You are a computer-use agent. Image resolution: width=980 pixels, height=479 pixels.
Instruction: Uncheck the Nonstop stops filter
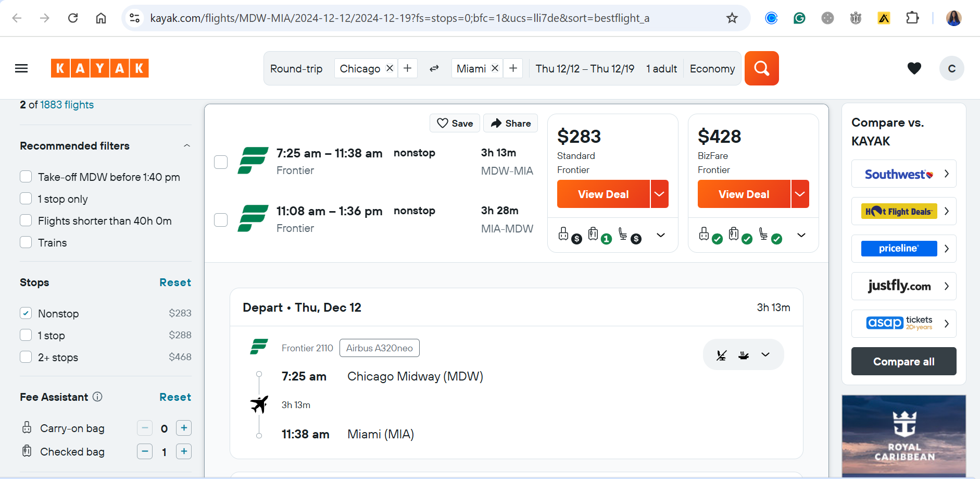26,313
